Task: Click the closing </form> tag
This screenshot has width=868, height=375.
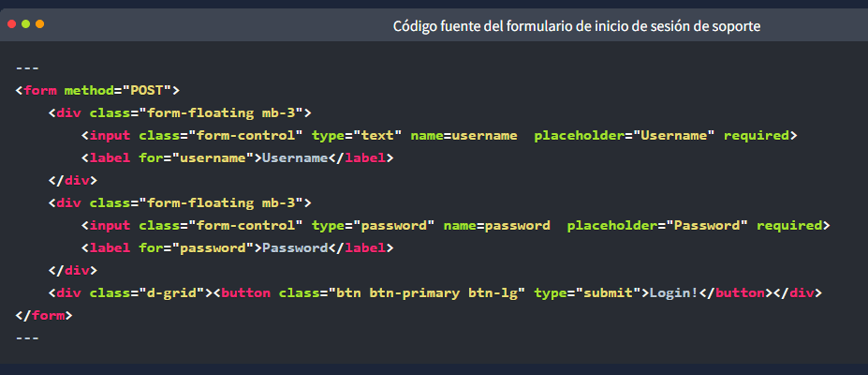Action: pyautogui.click(x=44, y=316)
